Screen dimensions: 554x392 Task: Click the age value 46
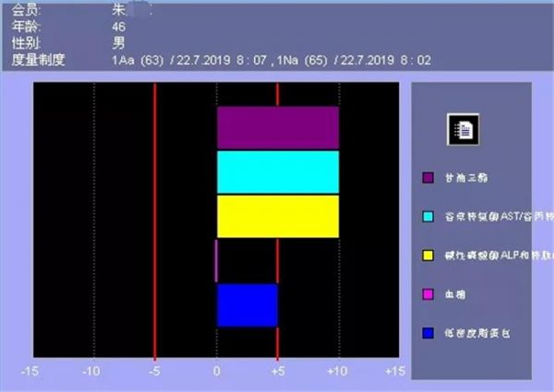click(118, 28)
